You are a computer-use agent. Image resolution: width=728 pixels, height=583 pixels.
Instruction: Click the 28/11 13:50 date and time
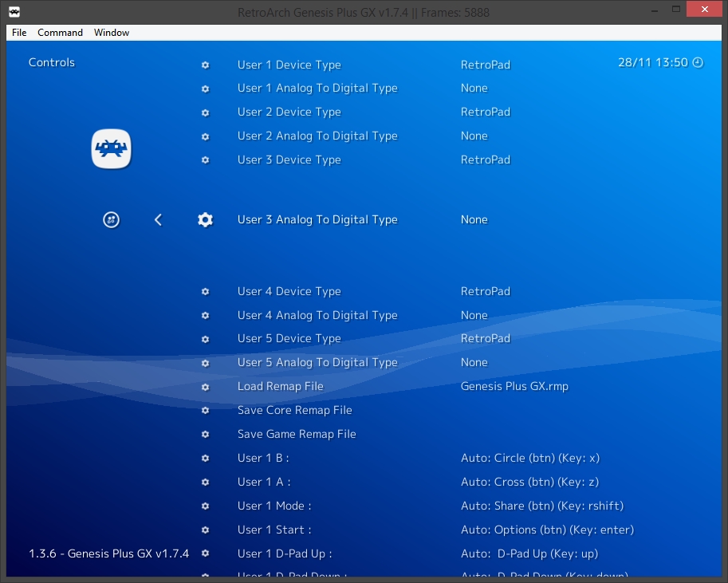[x=653, y=62]
